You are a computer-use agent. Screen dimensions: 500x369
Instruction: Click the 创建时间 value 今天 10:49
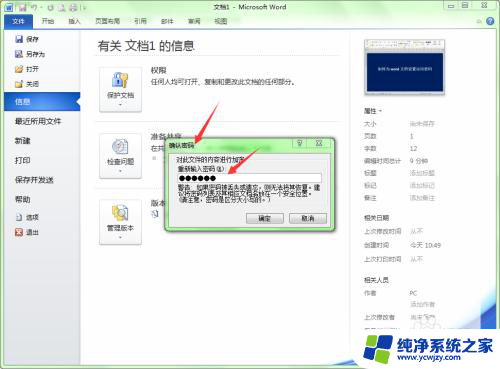425,245
